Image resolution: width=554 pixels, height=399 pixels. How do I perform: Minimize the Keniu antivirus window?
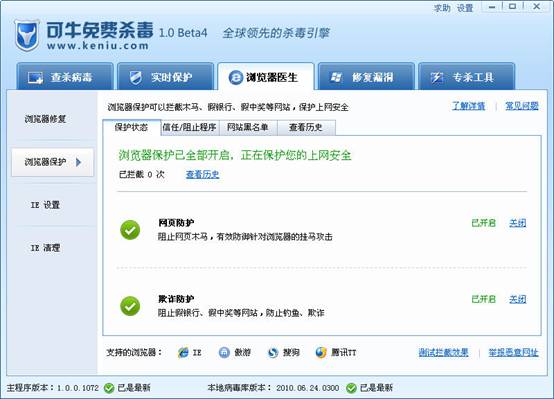click(x=492, y=7)
